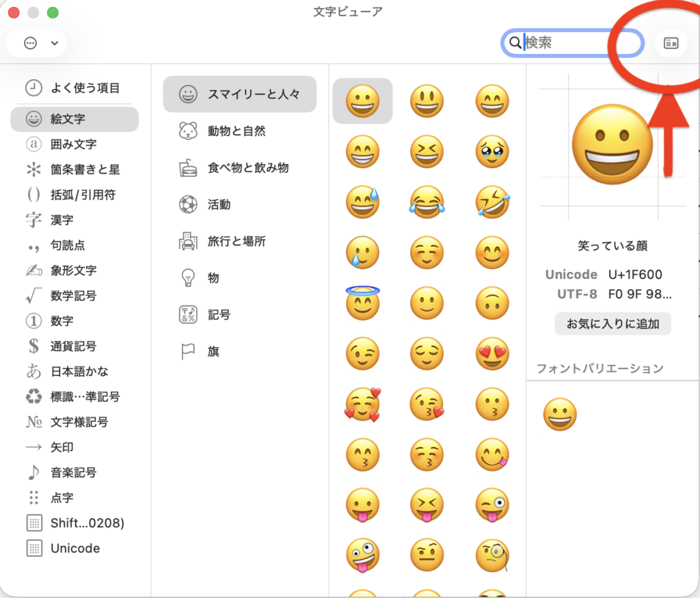The image size is (700, 598).
Task: Open the 旗 flags subcategory
Action: 213,351
